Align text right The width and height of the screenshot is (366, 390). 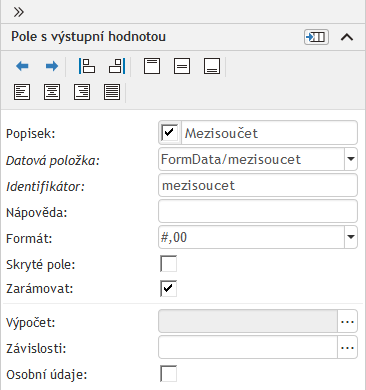[82, 92]
